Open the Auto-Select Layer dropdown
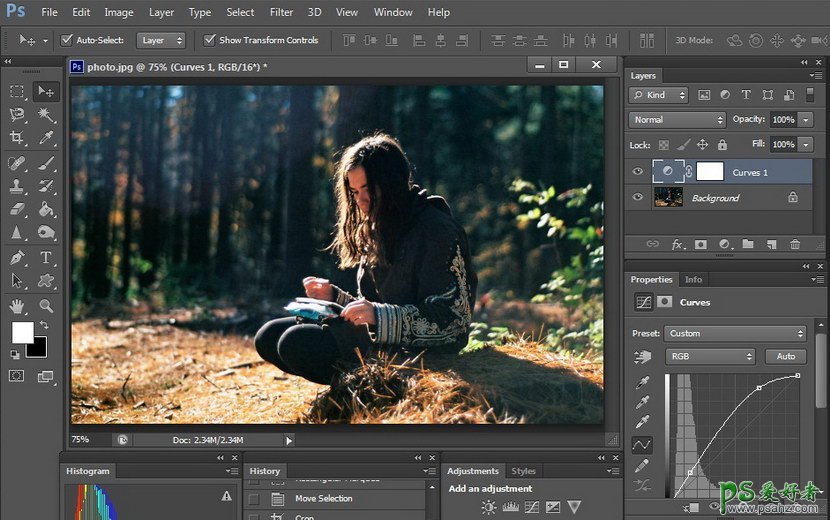 (161, 40)
